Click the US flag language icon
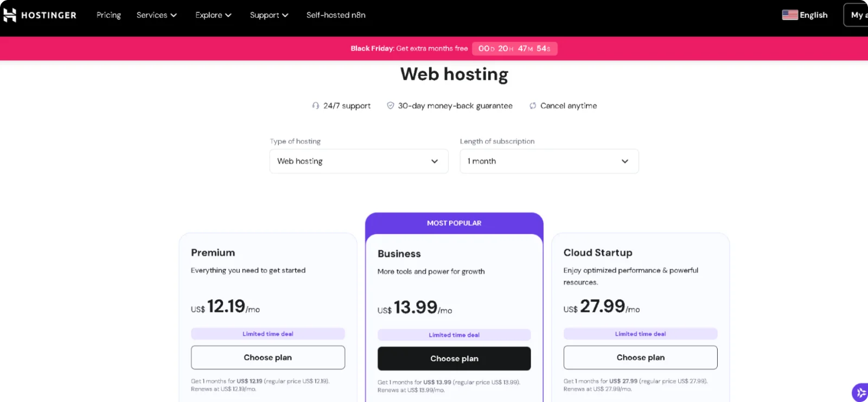The image size is (868, 402). pos(789,15)
